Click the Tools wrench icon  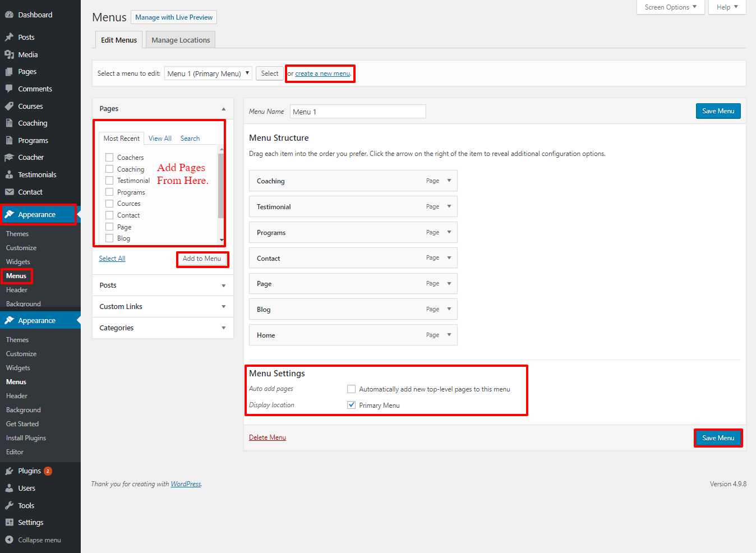point(9,505)
